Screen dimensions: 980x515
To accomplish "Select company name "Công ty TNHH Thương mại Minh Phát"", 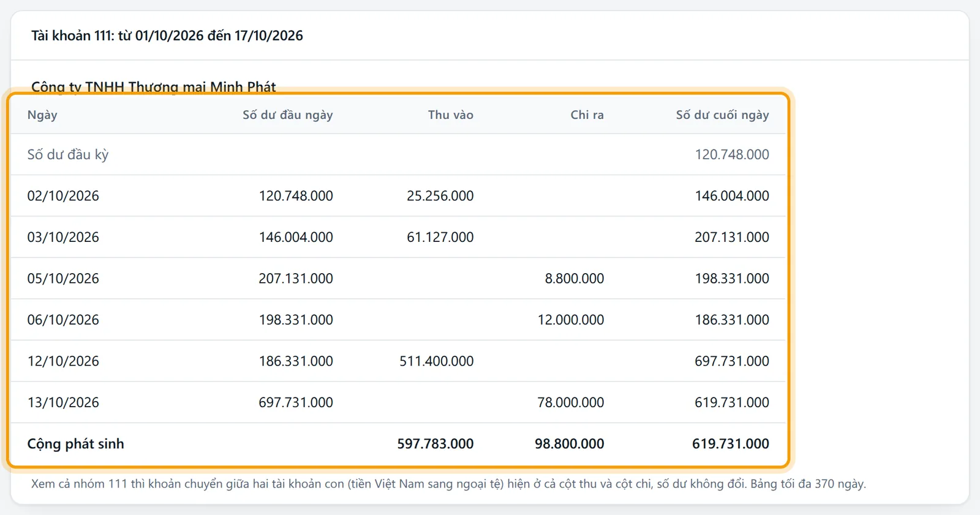I will pyautogui.click(x=154, y=87).
